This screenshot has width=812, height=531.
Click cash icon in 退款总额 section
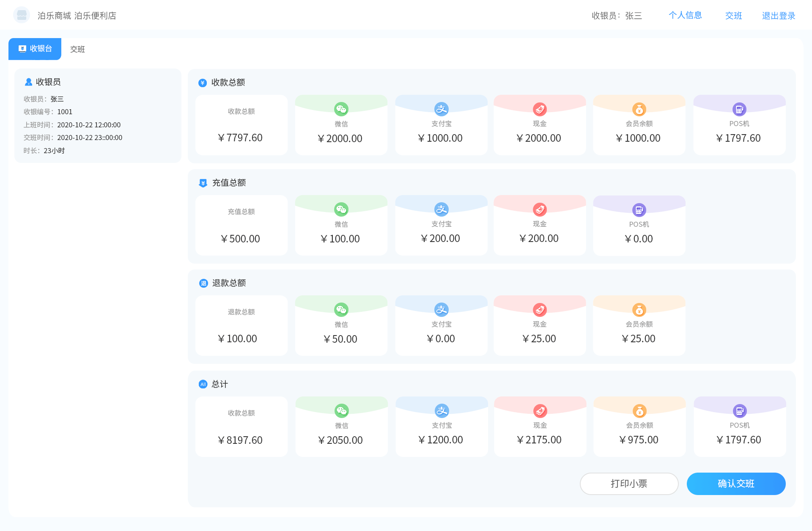tap(540, 310)
